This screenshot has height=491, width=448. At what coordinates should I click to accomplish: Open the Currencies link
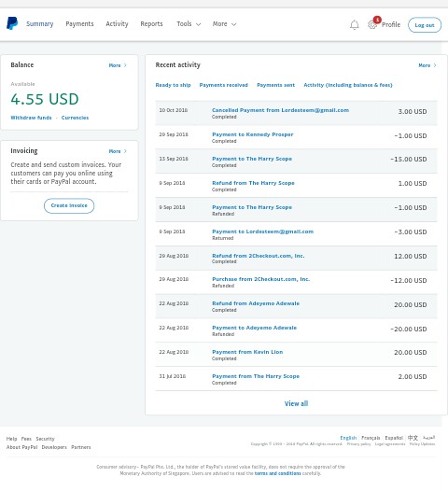75,118
